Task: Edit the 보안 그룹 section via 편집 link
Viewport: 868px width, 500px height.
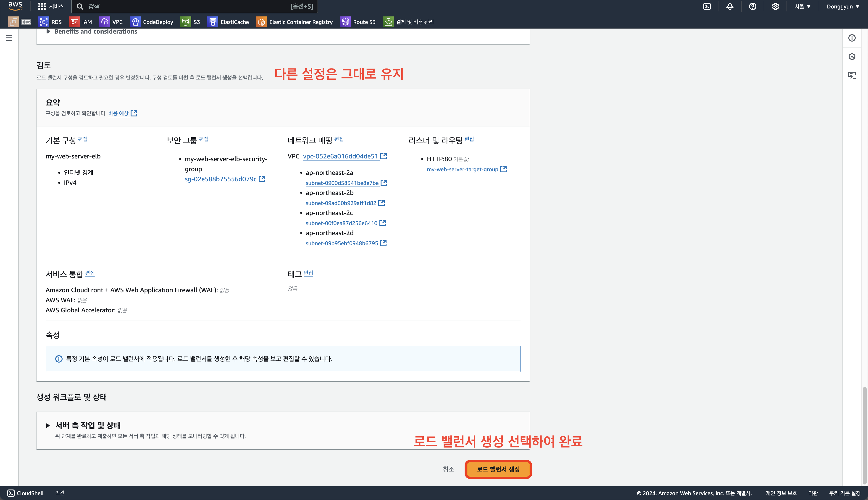Action: click(x=204, y=139)
